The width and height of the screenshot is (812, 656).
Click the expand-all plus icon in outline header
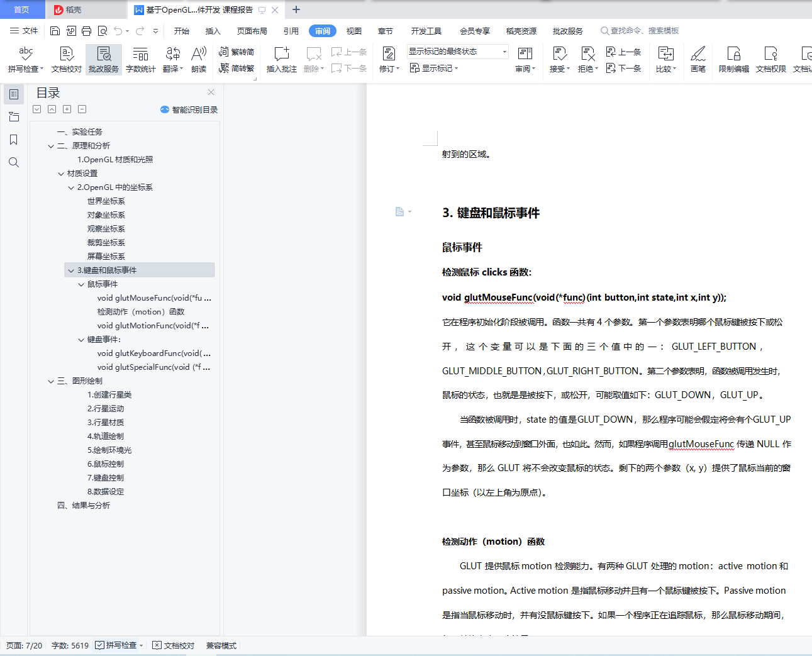tap(67, 109)
